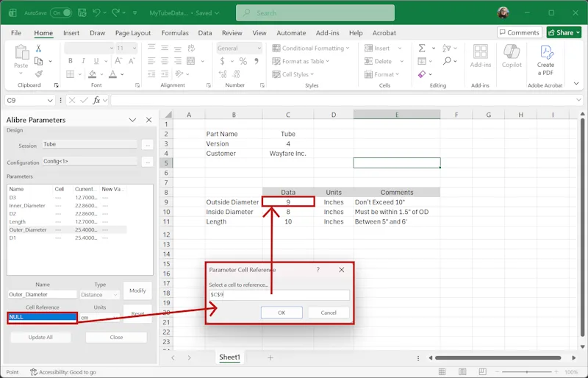Click the Update All button
Viewport: 588px width, 378px height.
(x=40, y=337)
